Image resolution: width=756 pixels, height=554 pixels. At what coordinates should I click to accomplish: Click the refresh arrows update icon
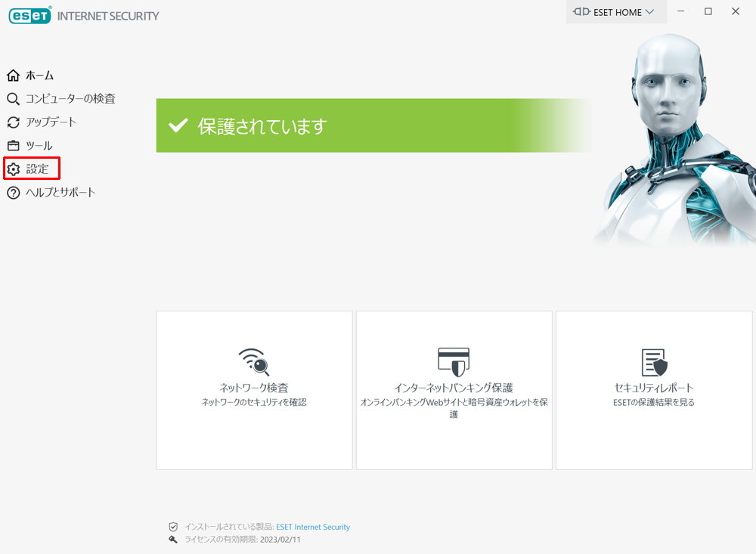click(x=13, y=122)
